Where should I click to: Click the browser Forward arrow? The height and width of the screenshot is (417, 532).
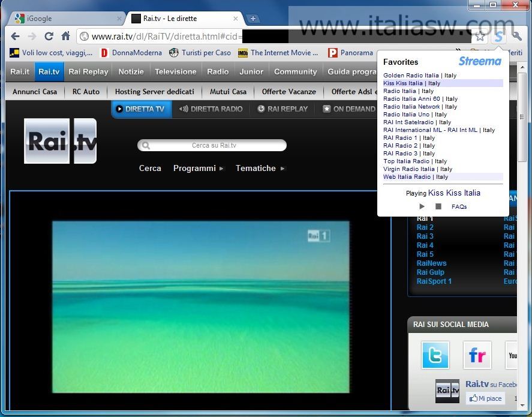point(32,37)
